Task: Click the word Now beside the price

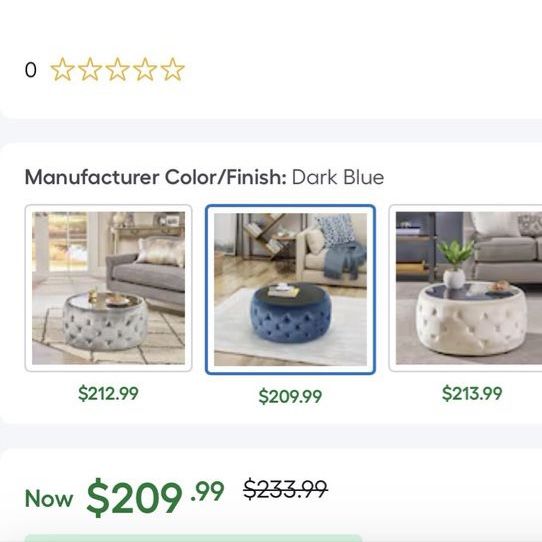Action: 49,499
